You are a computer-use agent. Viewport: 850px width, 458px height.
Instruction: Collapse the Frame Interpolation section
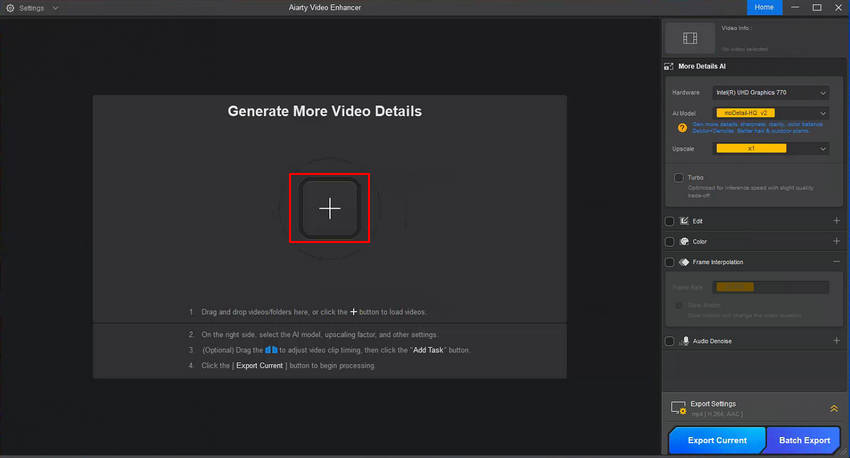836,262
